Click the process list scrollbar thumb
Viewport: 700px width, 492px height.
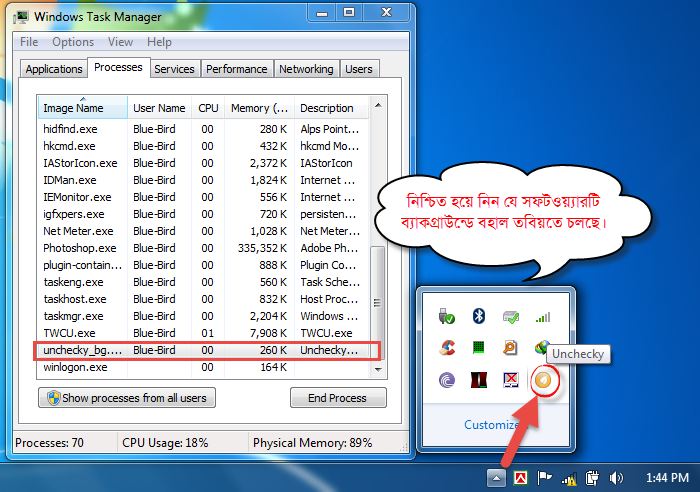(378, 303)
